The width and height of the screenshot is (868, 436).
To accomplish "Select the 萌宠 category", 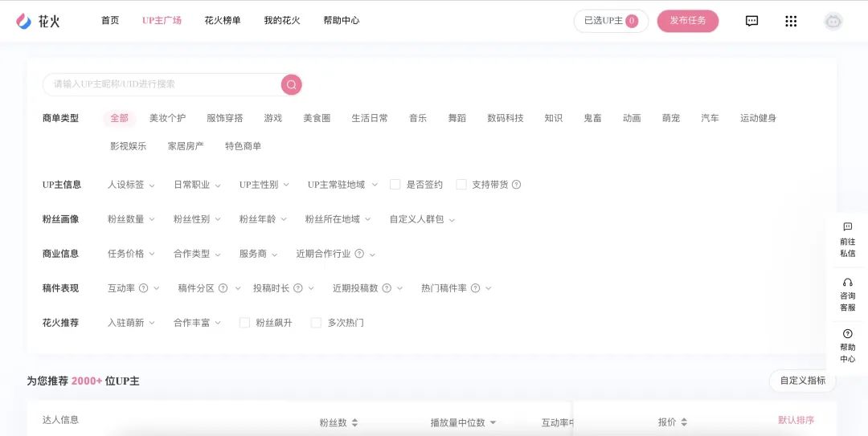I will 671,118.
